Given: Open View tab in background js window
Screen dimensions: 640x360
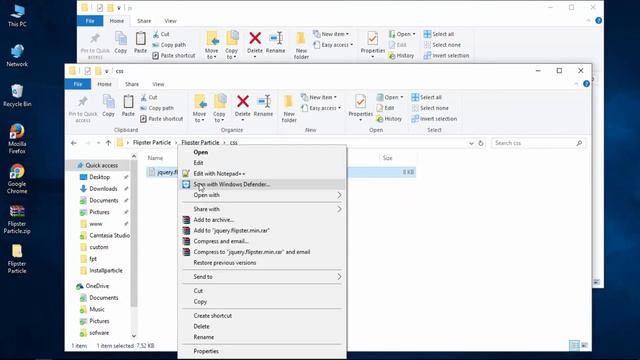Looking at the screenshot, I should 170,21.
